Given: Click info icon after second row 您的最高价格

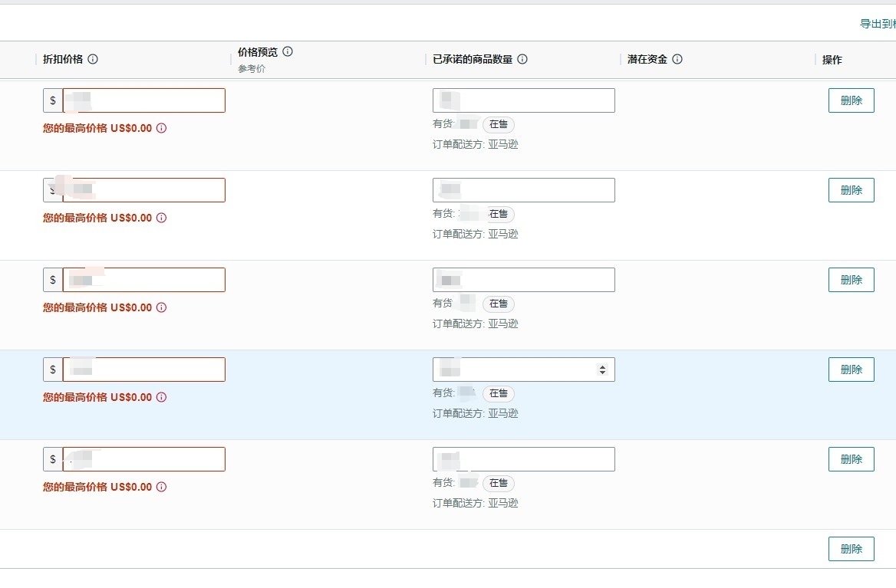Looking at the screenshot, I should (x=161, y=218).
